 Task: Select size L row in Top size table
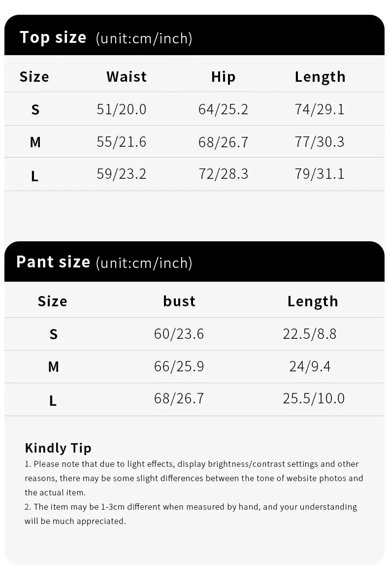tap(194, 174)
